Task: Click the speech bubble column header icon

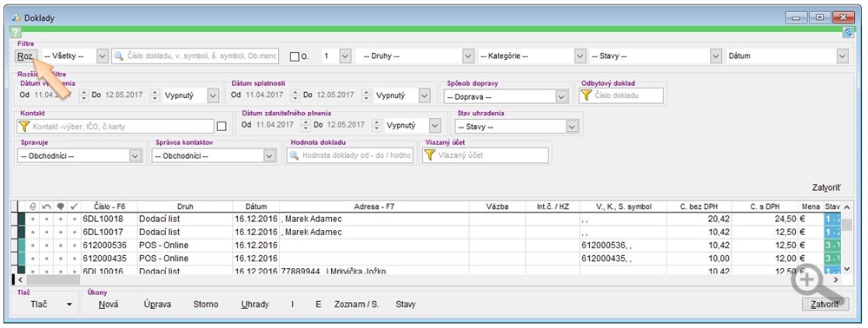Action: click(x=60, y=207)
